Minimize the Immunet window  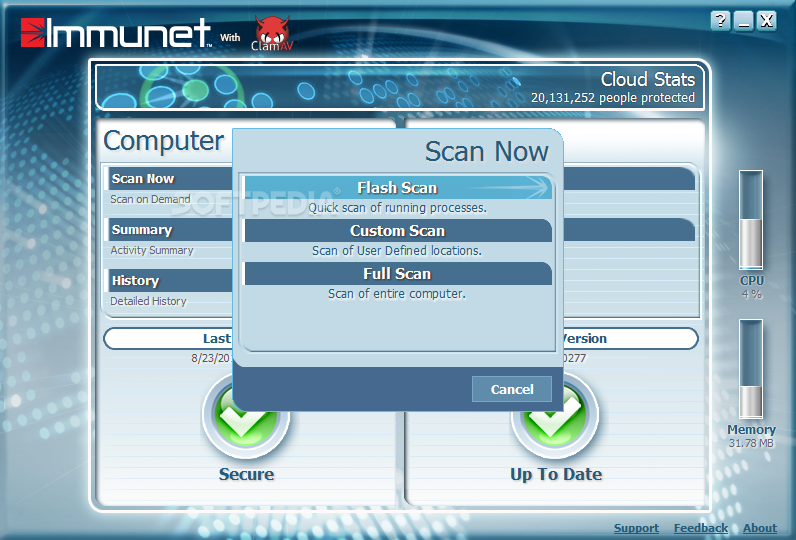point(744,21)
